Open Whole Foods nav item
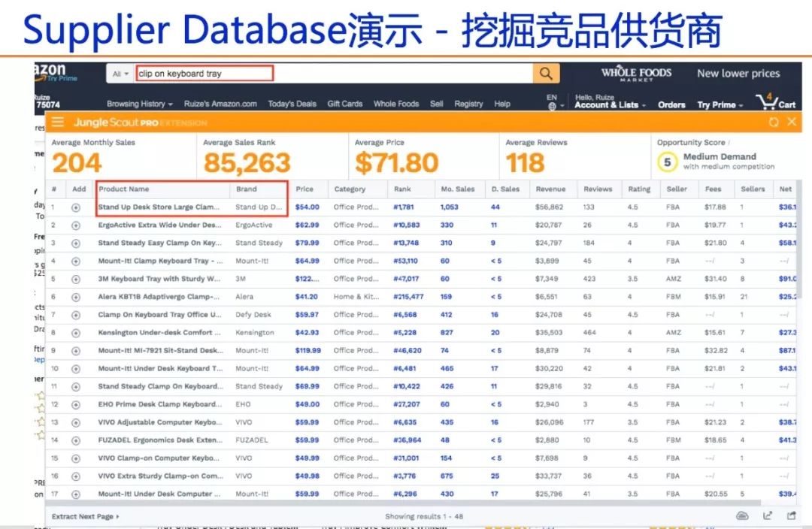The height and width of the screenshot is (529, 812). pyautogui.click(x=396, y=104)
